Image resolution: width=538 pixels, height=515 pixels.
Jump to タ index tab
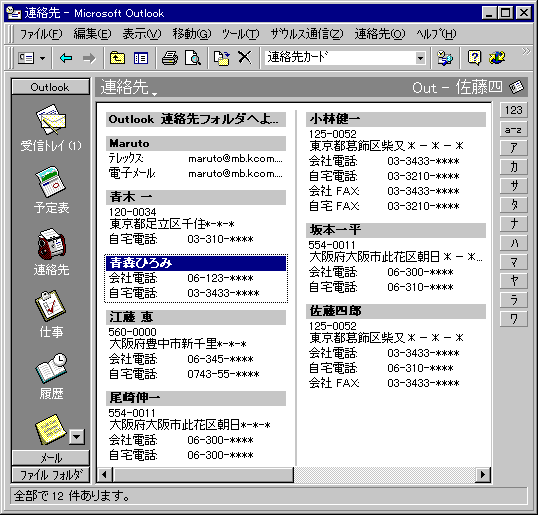[513, 205]
